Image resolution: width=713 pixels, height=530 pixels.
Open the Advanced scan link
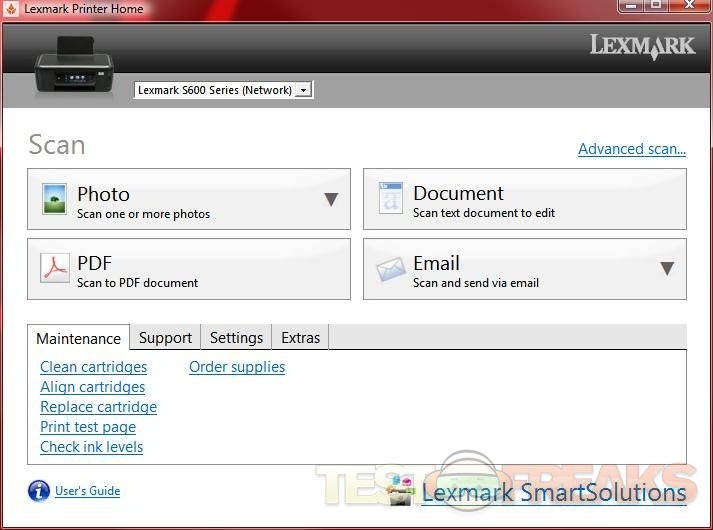(x=631, y=149)
